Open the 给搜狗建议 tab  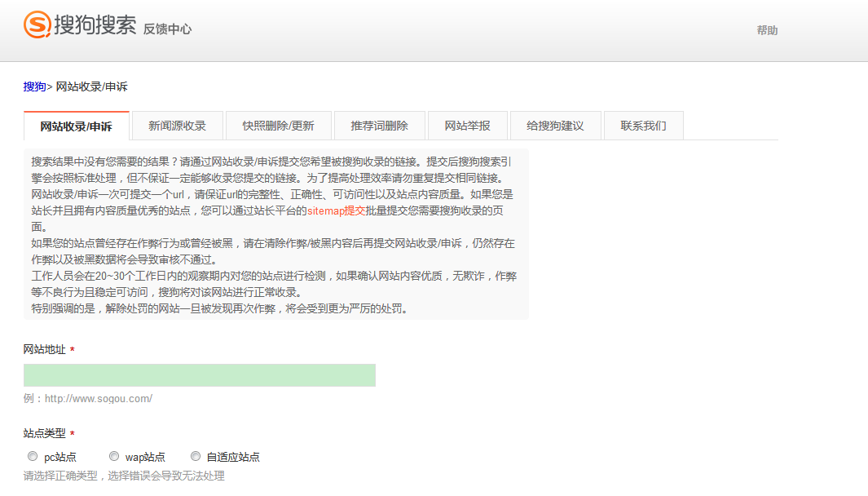point(555,126)
